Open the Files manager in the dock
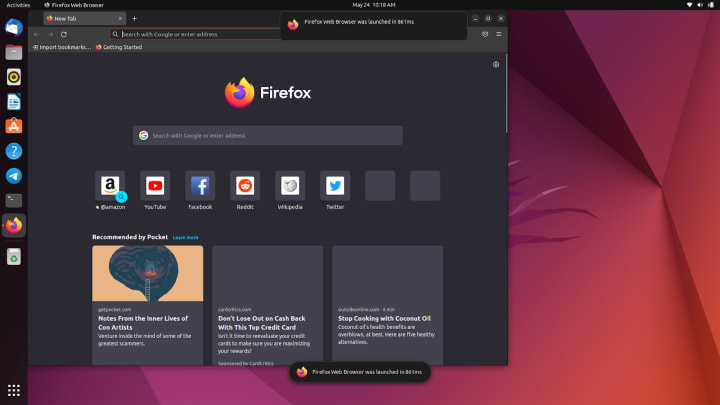720x405 pixels. pyautogui.click(x=14, y=52)
